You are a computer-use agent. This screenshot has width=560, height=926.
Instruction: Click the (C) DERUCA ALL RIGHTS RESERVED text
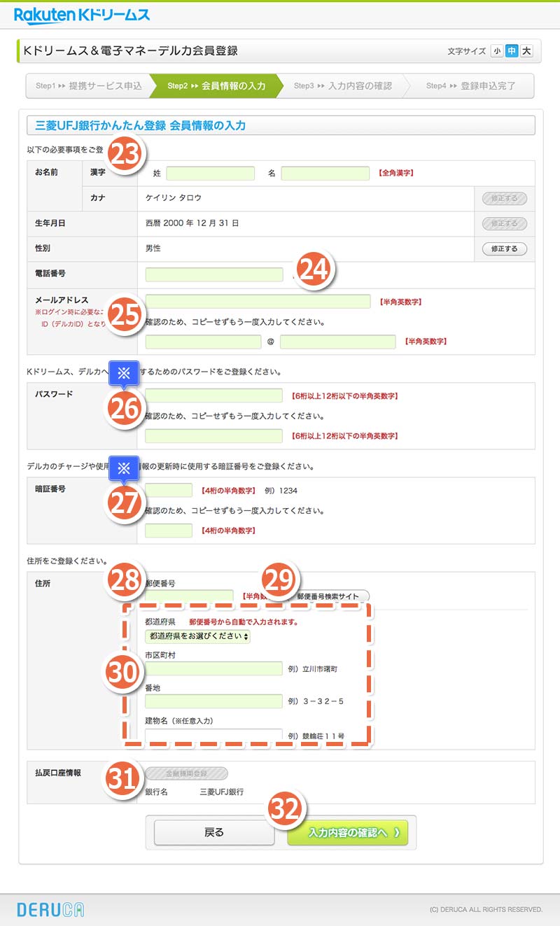[486, 910]
